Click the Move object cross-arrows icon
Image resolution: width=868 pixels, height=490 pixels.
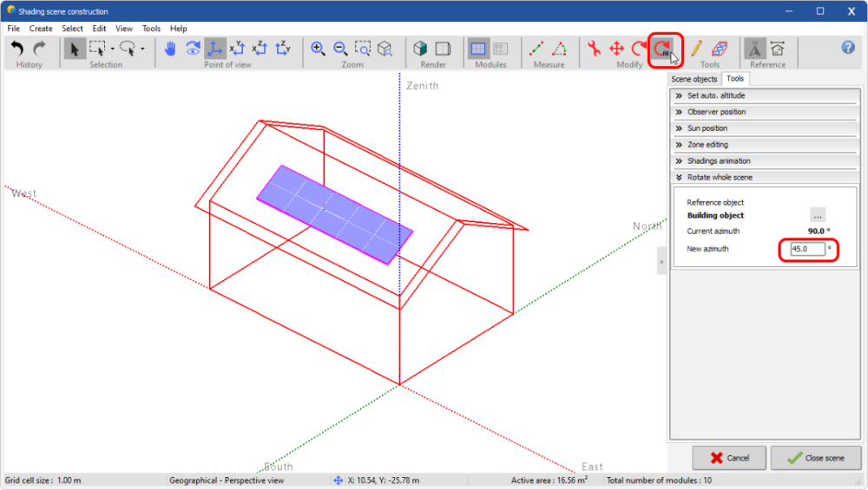(x=617, y=49)
